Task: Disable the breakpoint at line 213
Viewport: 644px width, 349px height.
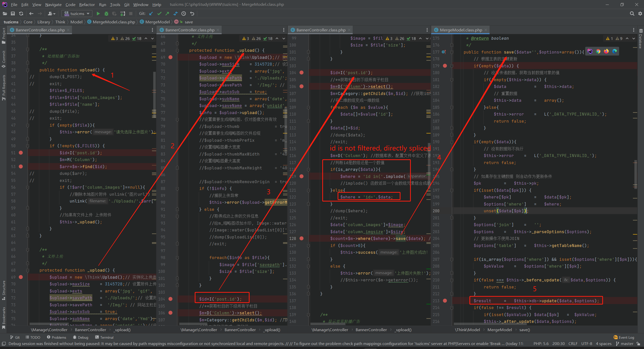Action: pyautogui.click(x=445, y=301)
